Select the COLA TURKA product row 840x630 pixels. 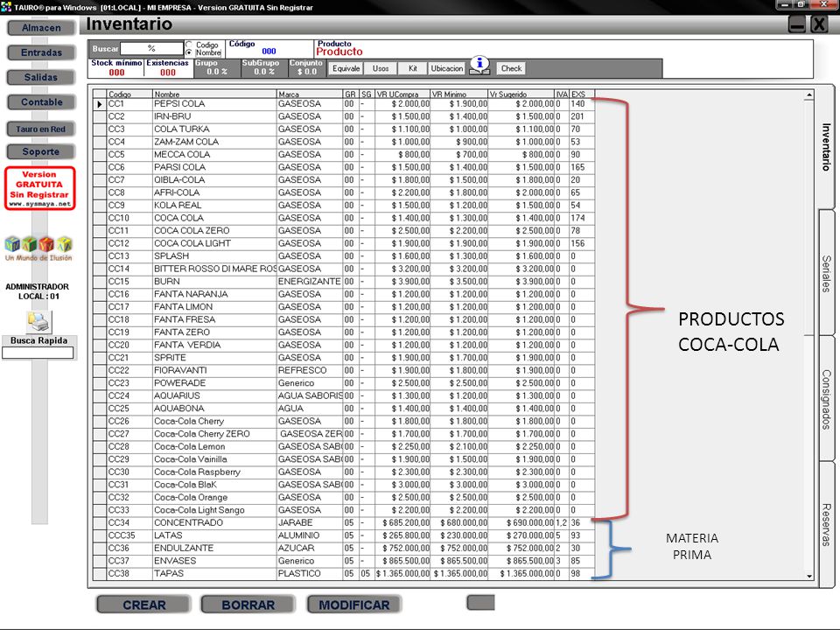click(x=343, y=129)
